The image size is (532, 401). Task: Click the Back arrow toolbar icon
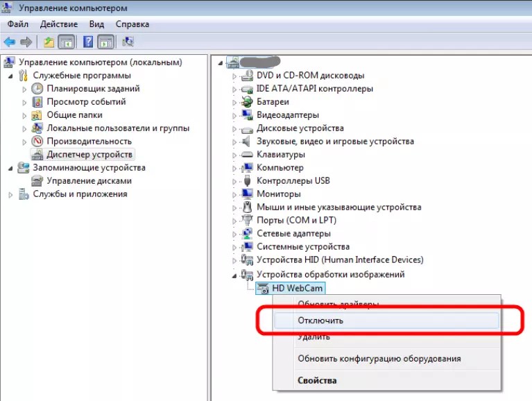(x=10, y=42)
